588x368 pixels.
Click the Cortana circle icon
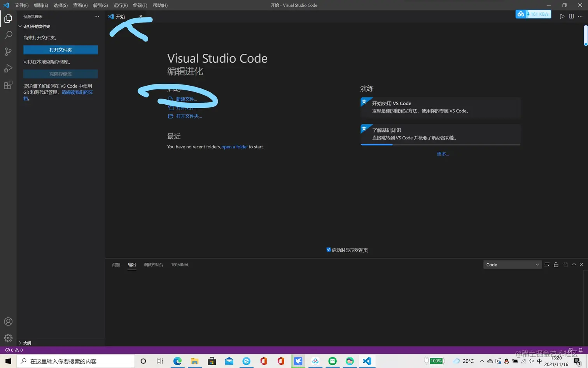[x=143, y=361]
